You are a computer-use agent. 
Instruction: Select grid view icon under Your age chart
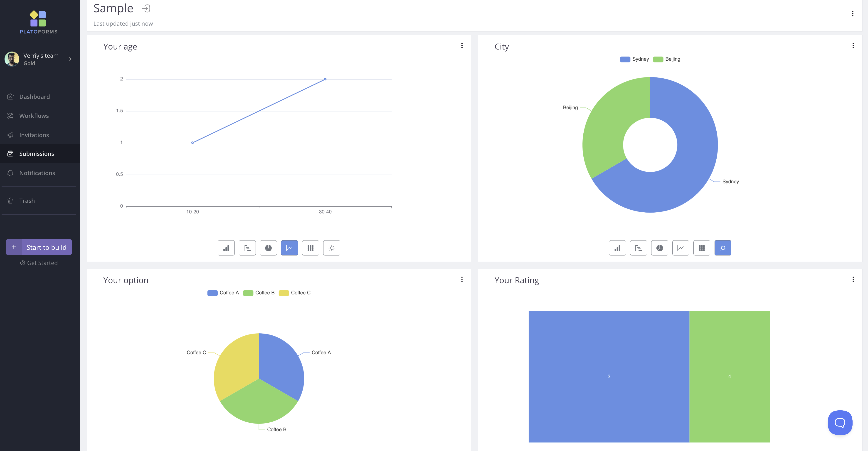pyautogui.click(x=310, y=248)
